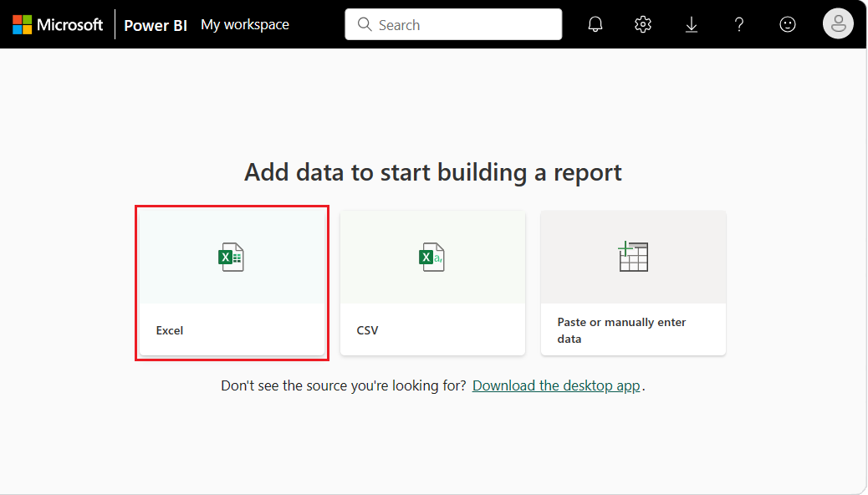This screenshot has height=495, width=868.
Task: Click the search magnifier icon
Action: click(x=365, y=24)
